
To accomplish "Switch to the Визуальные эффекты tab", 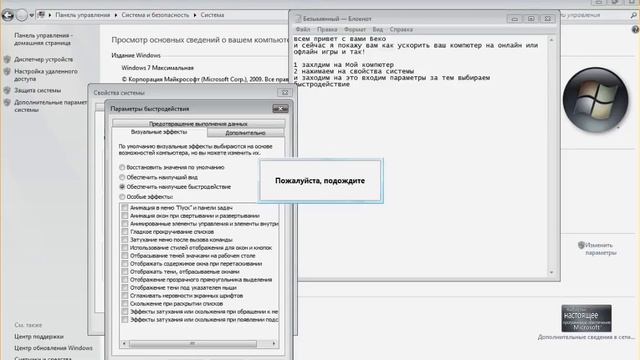I will (159, 132).
